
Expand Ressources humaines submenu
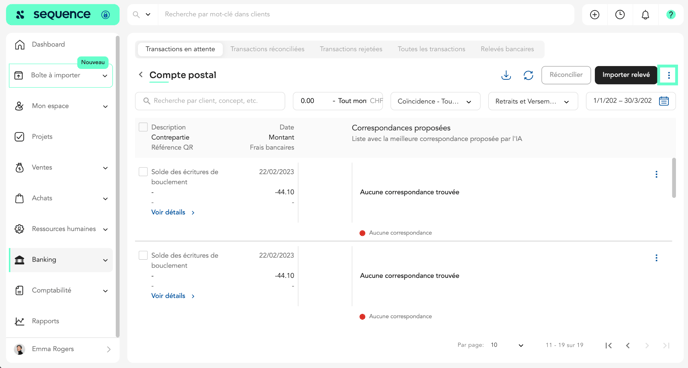coord(105,229)
